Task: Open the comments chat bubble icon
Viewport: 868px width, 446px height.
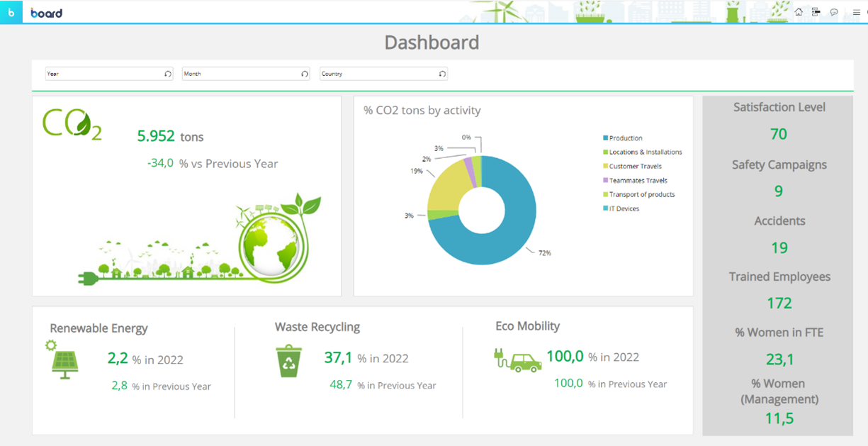Action: pos(834,11)
